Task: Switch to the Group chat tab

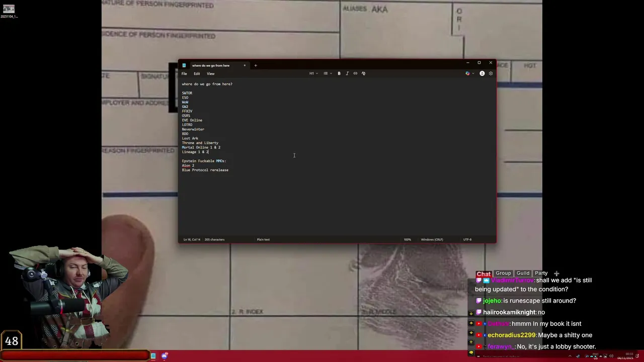Action: 503,273
